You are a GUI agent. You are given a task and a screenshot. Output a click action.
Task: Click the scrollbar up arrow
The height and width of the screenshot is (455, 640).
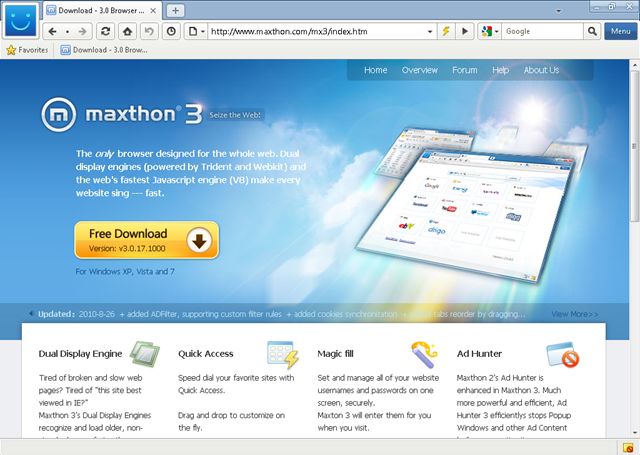pos(635,65)
